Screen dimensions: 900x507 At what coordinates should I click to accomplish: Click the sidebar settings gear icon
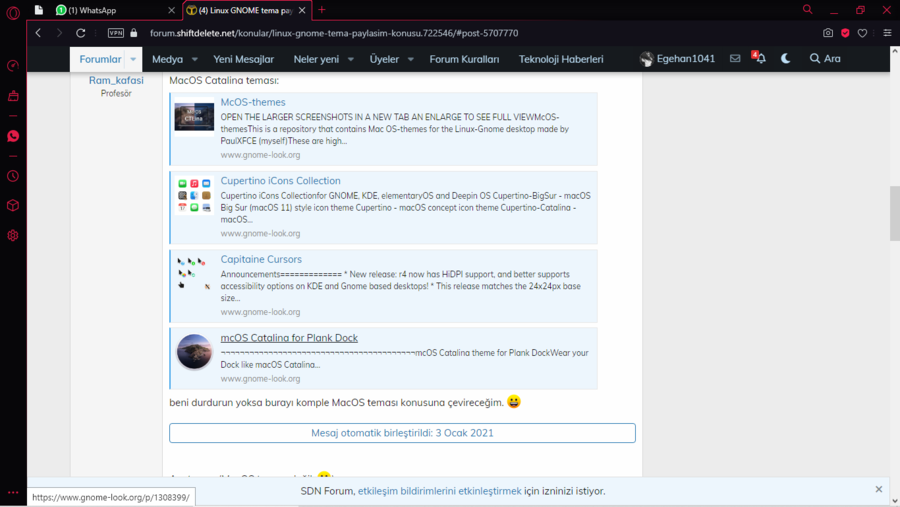coord(13,236)
